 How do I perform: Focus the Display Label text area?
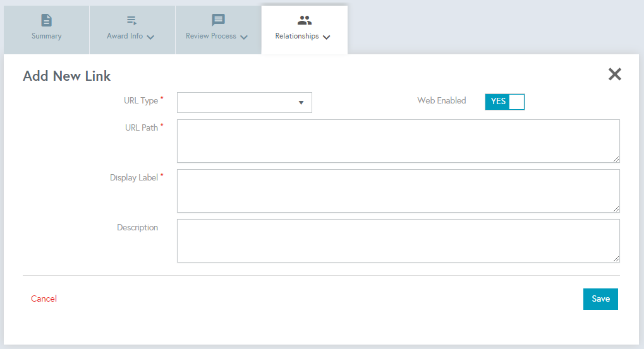click(398, 191)
